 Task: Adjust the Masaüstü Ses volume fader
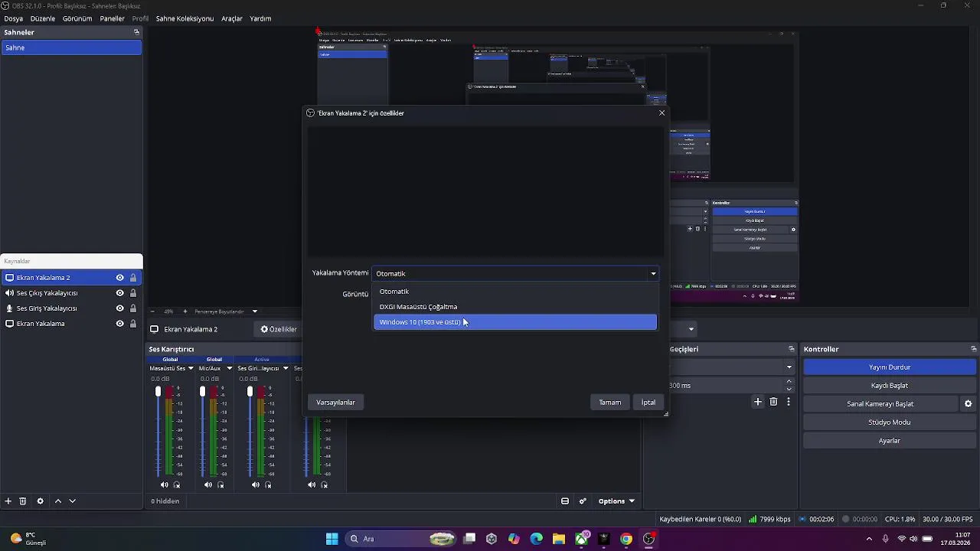[158, 392]
